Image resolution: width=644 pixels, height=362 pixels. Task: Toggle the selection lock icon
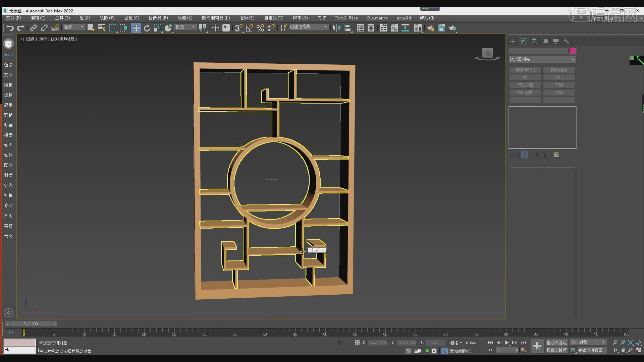point(348,343)
